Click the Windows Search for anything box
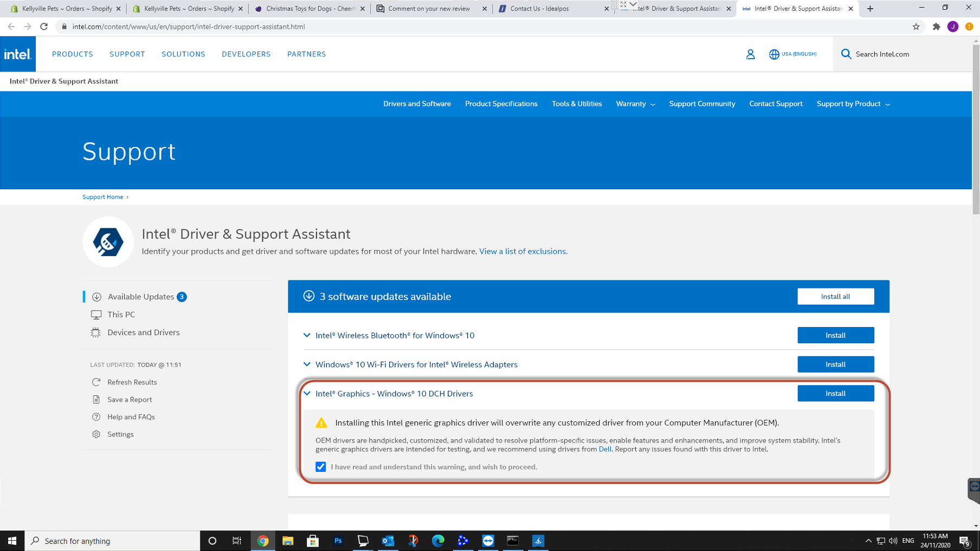980x551 pixels. coord(113,541)
